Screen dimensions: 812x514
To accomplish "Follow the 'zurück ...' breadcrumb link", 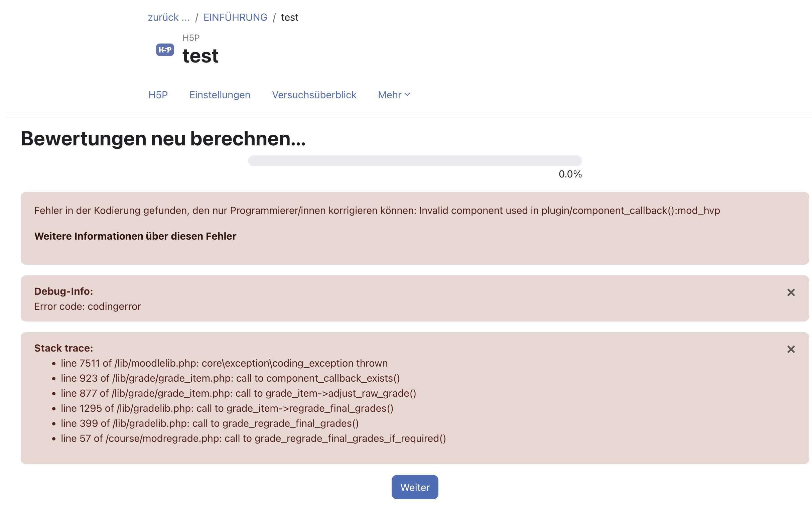I will (x=169, y=17).
